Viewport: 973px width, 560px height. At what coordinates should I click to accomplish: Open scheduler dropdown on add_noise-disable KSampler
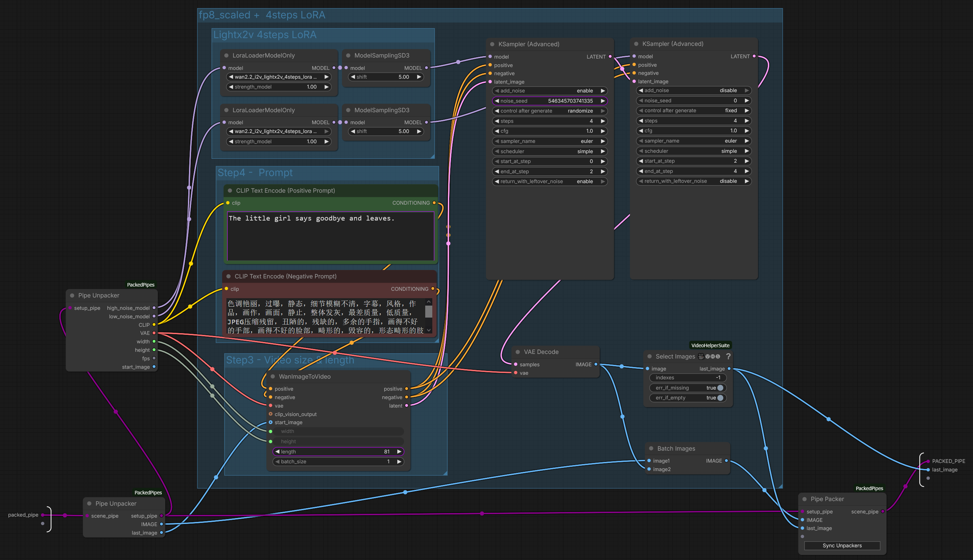[x=694, y=151]
